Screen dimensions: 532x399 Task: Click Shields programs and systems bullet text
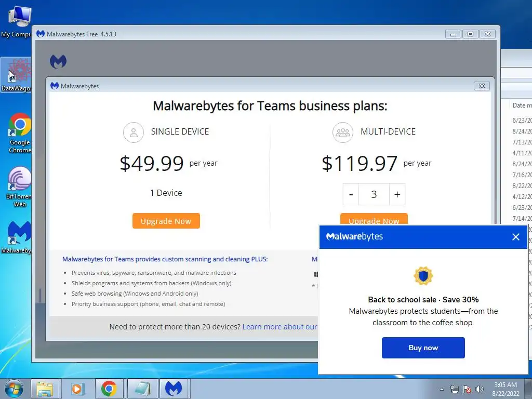click(x=151, y=283)
